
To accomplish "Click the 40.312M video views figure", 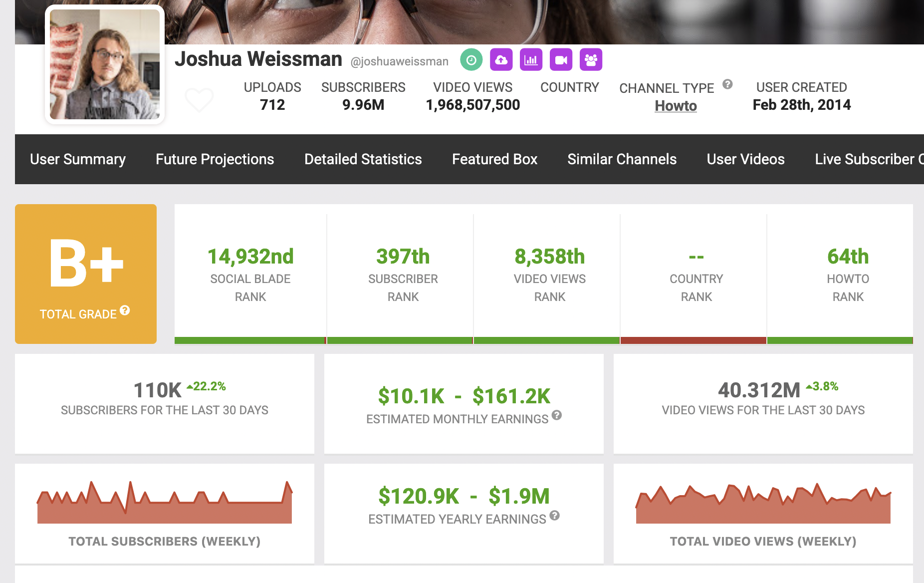I will [759, 390].
